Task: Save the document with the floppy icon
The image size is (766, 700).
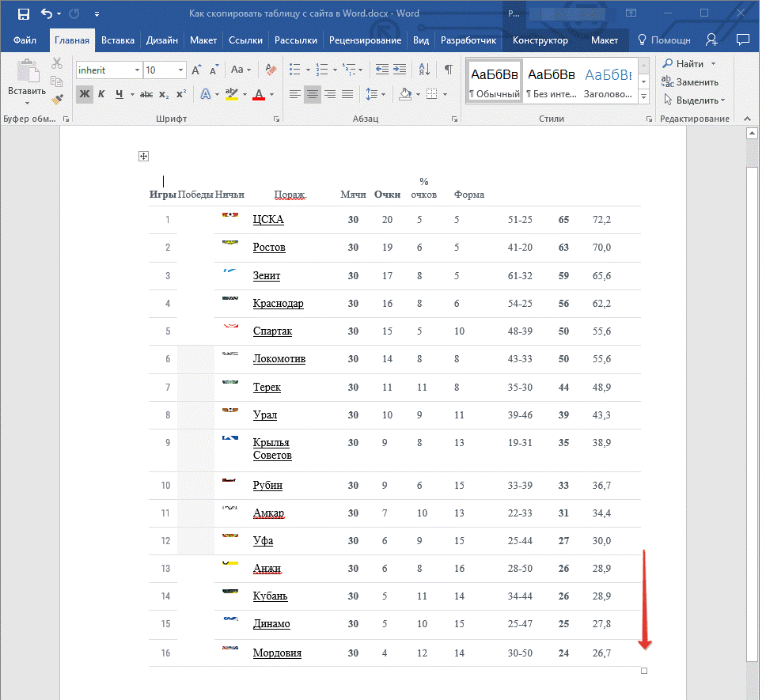Action: coord(24,13)
